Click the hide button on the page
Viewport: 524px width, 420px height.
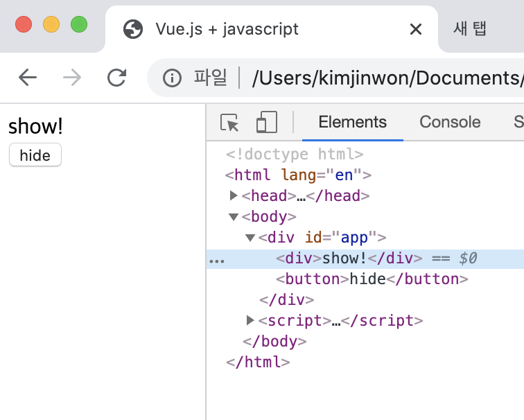click(35, 155)
